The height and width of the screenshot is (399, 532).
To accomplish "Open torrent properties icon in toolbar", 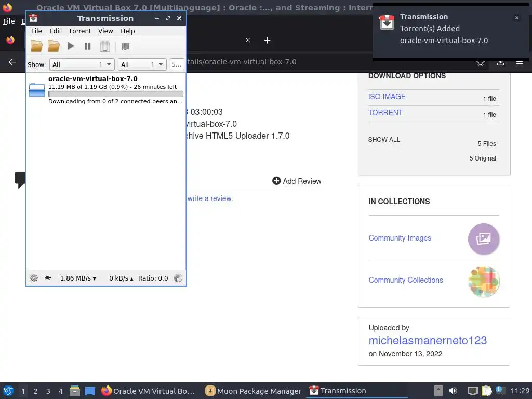I will point(126,46).
